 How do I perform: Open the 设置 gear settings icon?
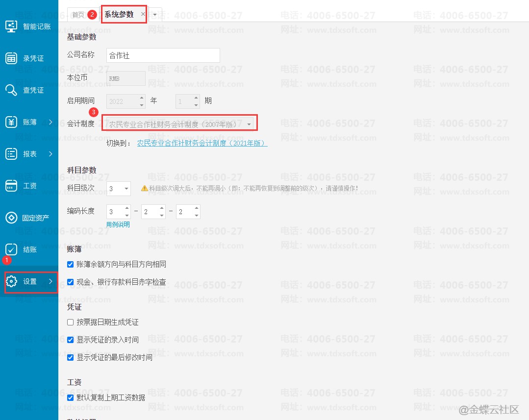click(11, 281)
